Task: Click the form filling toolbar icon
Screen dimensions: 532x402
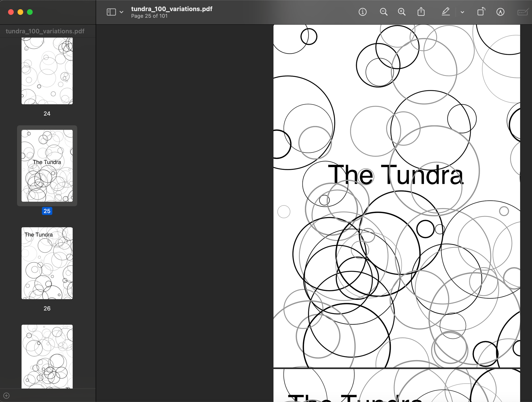Action: click(x=522, y=12)
